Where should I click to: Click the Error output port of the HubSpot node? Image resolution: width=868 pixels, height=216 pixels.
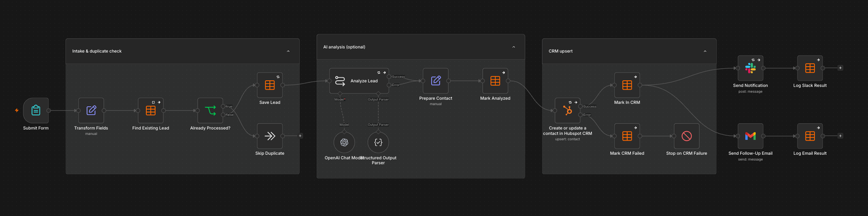point(580,115)
